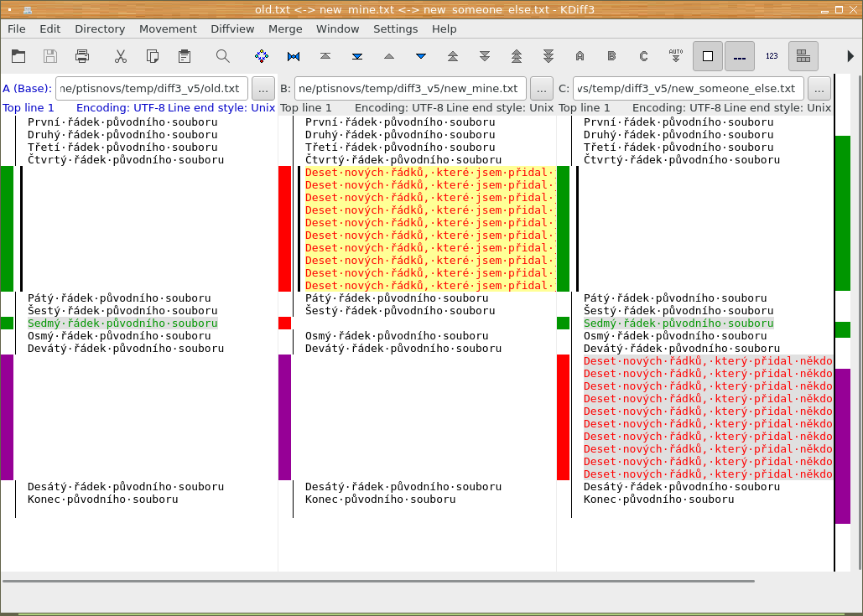The height and width of the screenshot is (616, 863).
Task: Toggle show white space characters button
Action: coord(739,56)
